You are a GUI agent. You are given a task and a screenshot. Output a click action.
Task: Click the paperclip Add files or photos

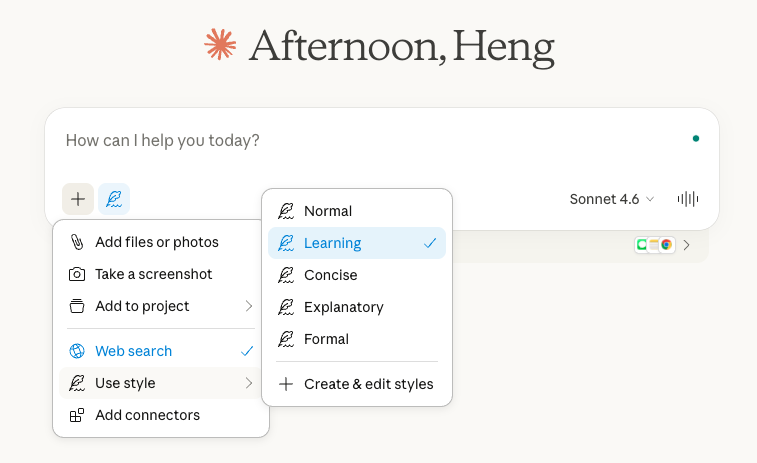156,242
